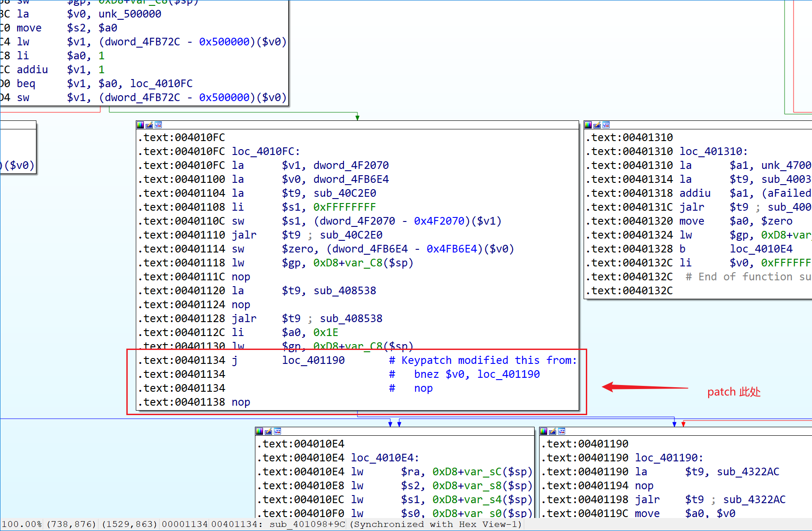The width and height of the screenshot is (812, 531).
Task: Select the nop at address 00401138
Action: [x=241, y=402]
